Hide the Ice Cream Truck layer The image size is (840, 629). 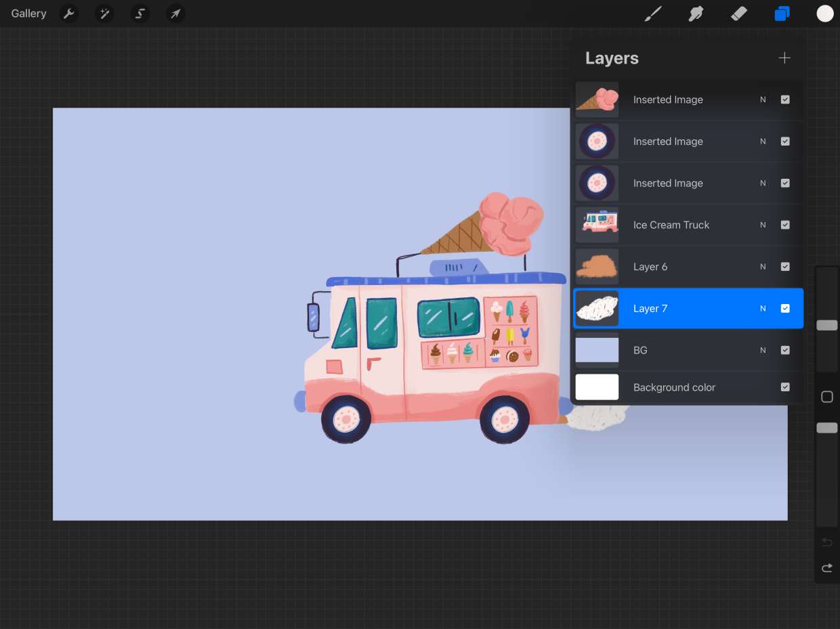pyautogui.click(x=785, y=225)
